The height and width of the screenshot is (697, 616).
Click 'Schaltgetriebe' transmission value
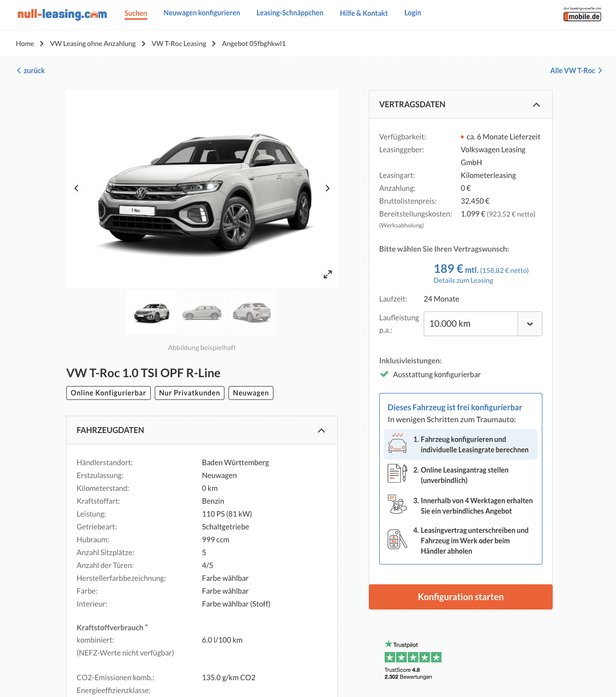[x=225, y=527]
